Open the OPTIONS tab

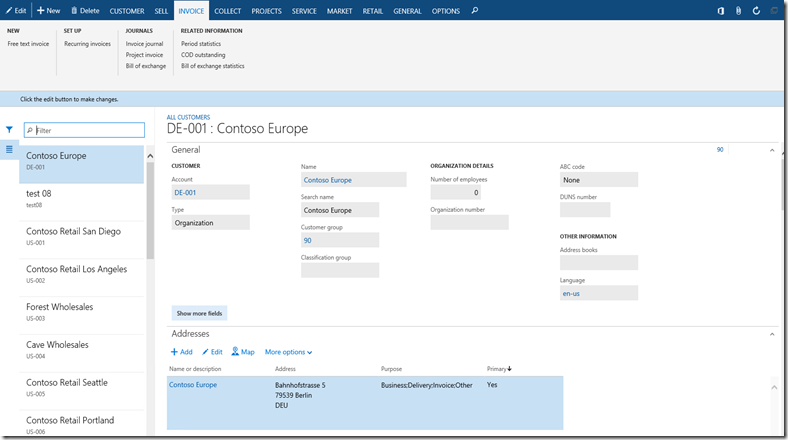pyautogui.click(x=446, y=11)
